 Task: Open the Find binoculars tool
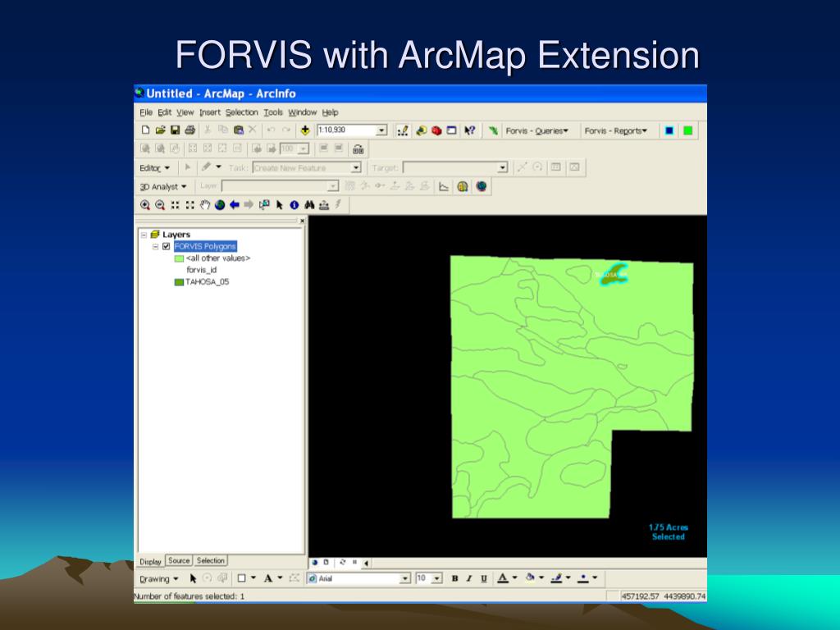[309, 204]
